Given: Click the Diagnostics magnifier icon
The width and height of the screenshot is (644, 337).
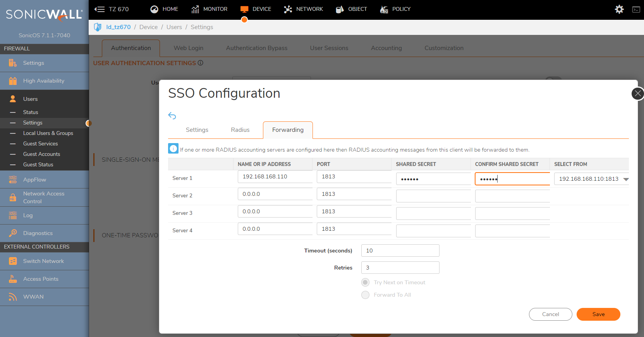Looking at the screenshot, I should pos(13,233).
